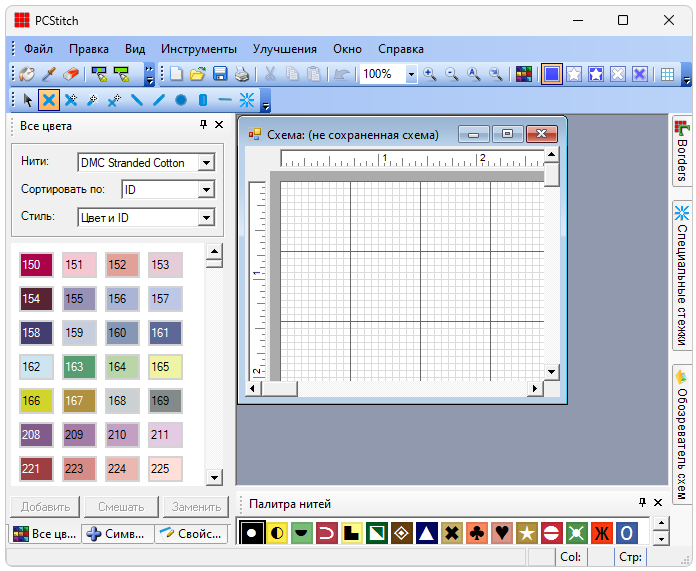Switch to the Свойс... tab

coord(191,534)
